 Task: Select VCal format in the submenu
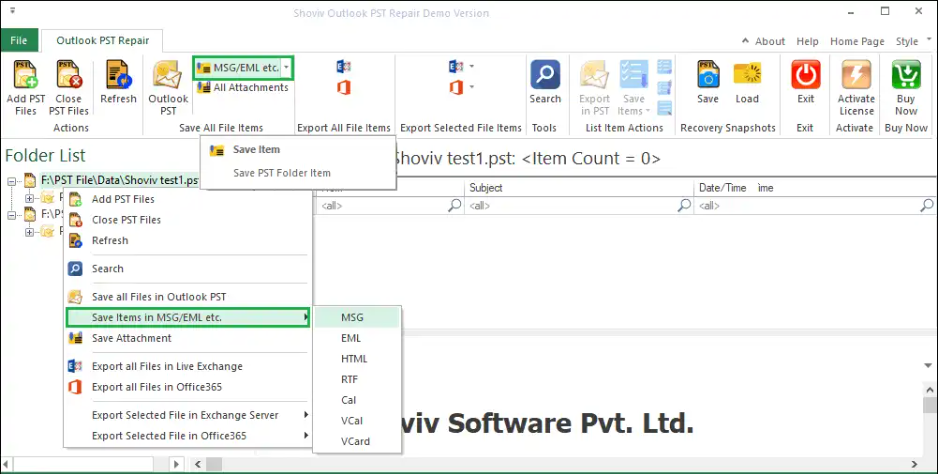(x=357, y=421)
